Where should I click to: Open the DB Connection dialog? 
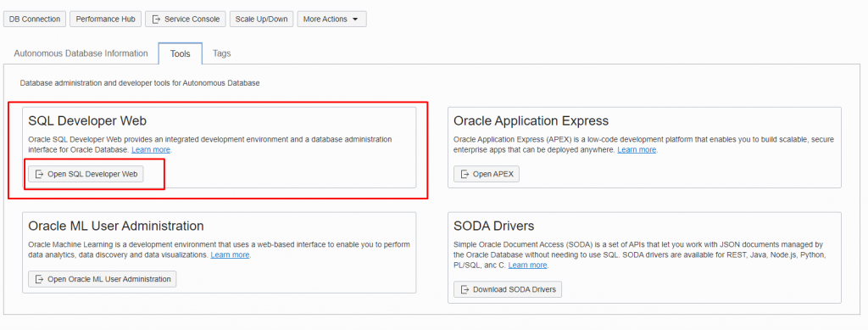click(x=35, y=19)
